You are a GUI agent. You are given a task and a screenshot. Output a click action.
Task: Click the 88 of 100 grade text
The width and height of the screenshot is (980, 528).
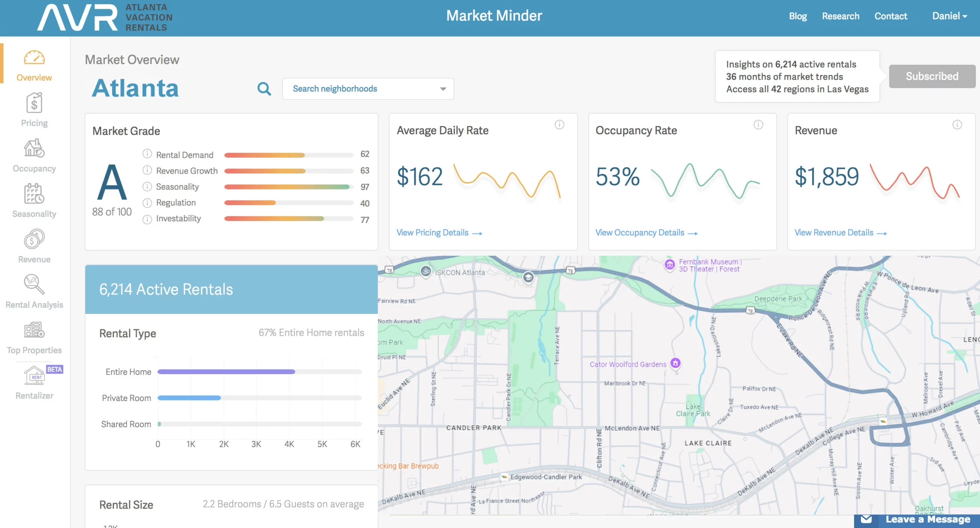112,212
